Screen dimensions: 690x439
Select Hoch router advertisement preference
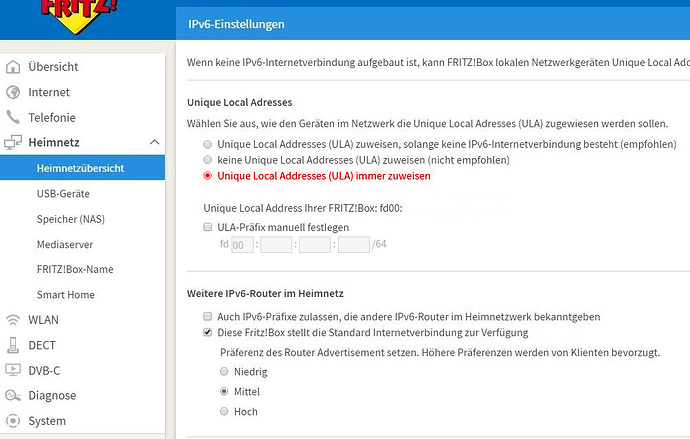click(224, 411)
